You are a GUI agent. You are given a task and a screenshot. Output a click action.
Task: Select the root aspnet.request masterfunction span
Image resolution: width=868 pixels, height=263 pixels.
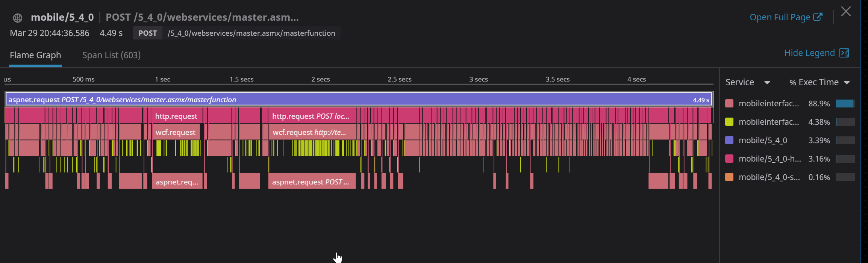pos(359,100)
